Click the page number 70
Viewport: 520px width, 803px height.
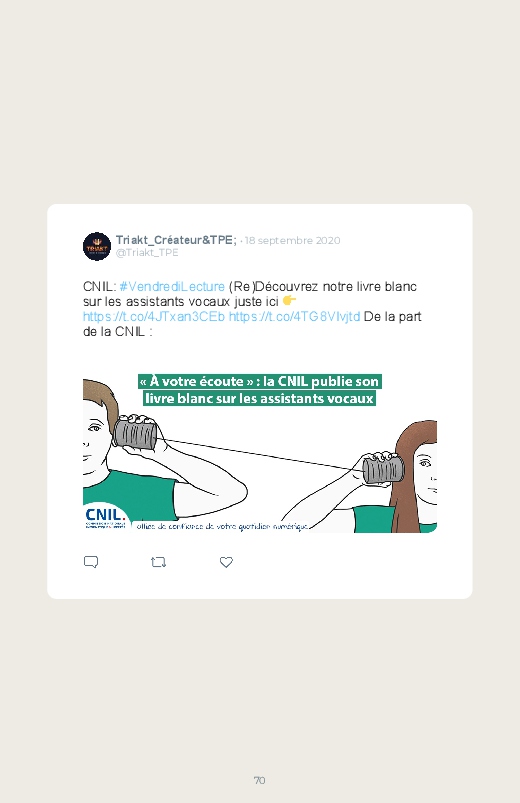(259, 780)
